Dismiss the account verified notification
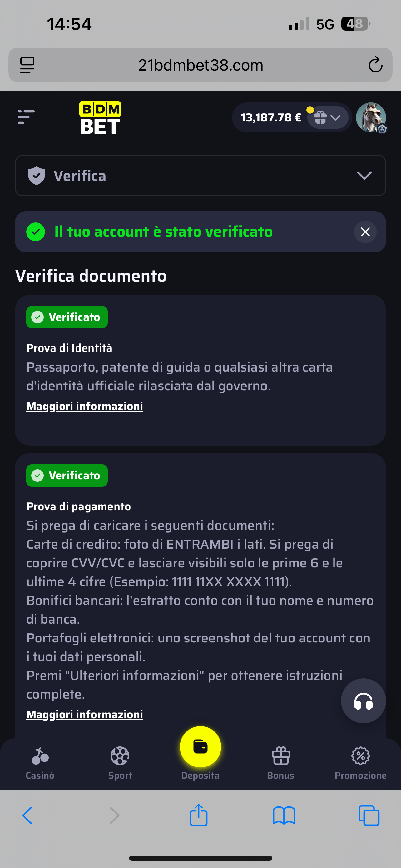 tap(365, 232)
